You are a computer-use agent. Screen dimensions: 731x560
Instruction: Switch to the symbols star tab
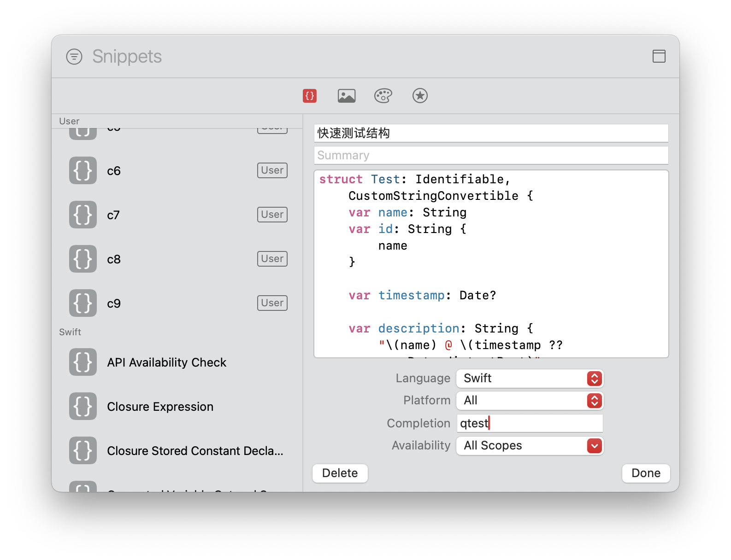coord(420,96)
